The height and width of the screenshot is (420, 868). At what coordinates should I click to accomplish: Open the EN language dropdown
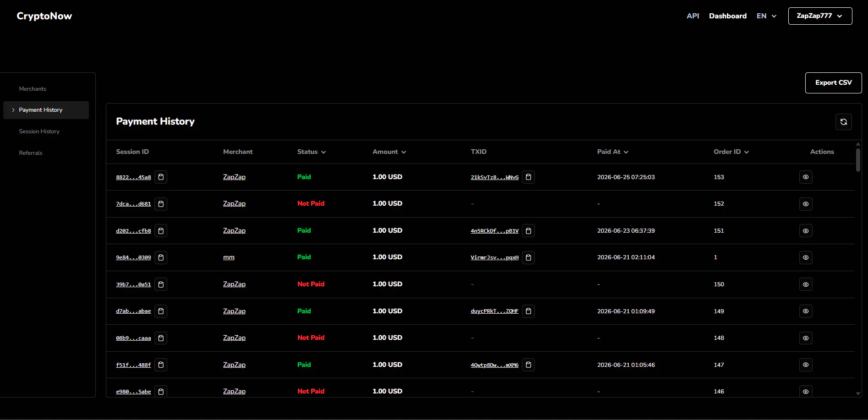click(766, 16)
